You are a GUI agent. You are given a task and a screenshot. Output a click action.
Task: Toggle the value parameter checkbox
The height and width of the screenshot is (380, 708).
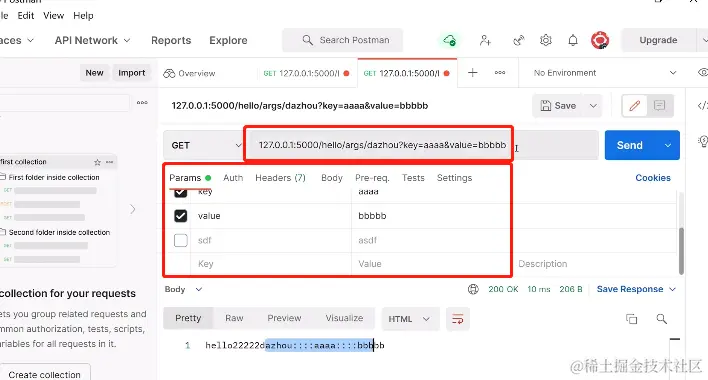pos(181,216)
